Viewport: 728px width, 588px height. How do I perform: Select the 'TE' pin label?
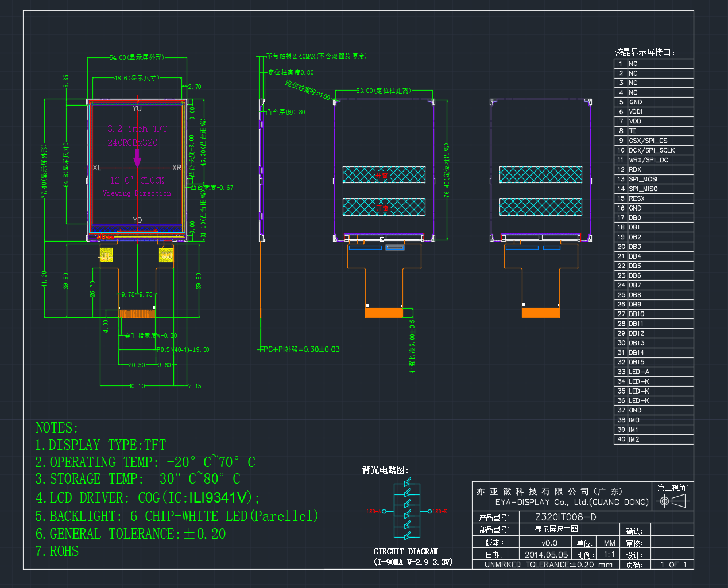tap(633, 131)
